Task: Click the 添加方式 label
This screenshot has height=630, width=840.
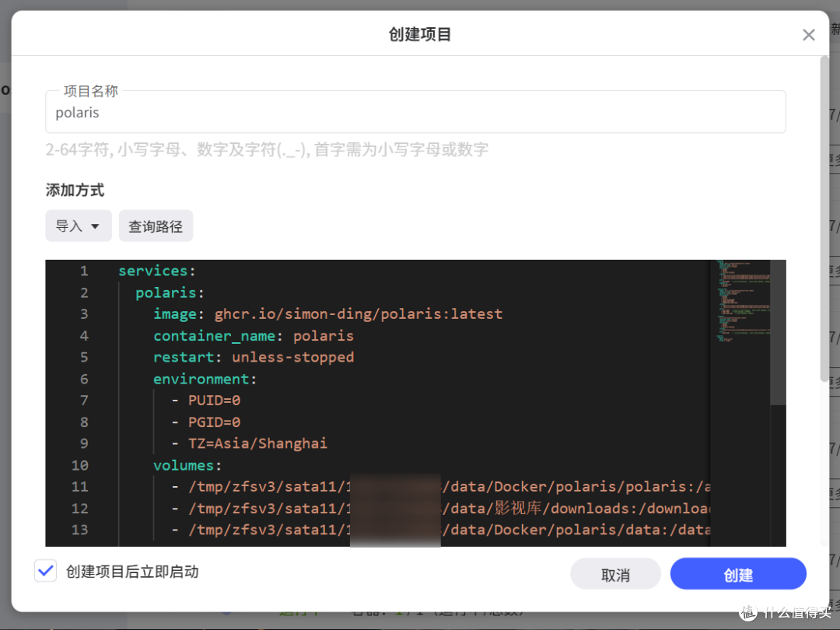Action: tap(75, 191)
